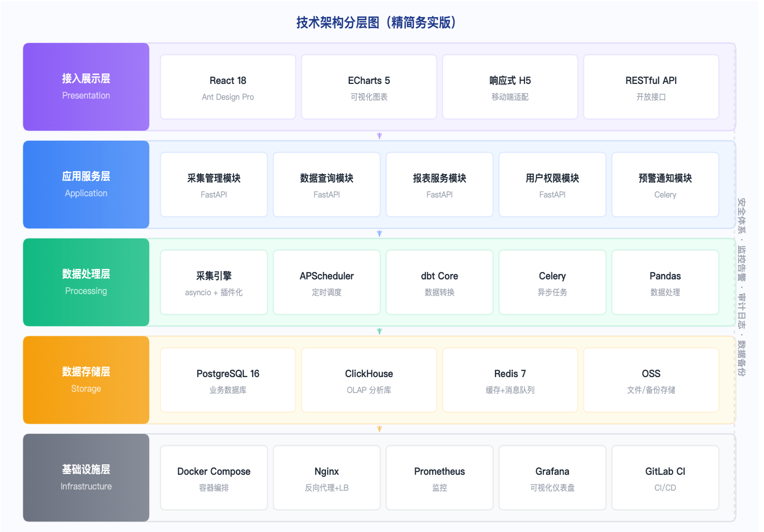Select the 应用服务层 Application layer block
Screen dimensions: 764x532
(x=86, y=185)
